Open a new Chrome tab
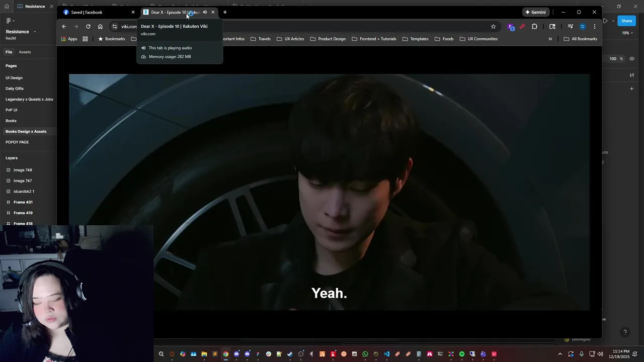Viewport: 644px width, 362px height. (225, 12)
